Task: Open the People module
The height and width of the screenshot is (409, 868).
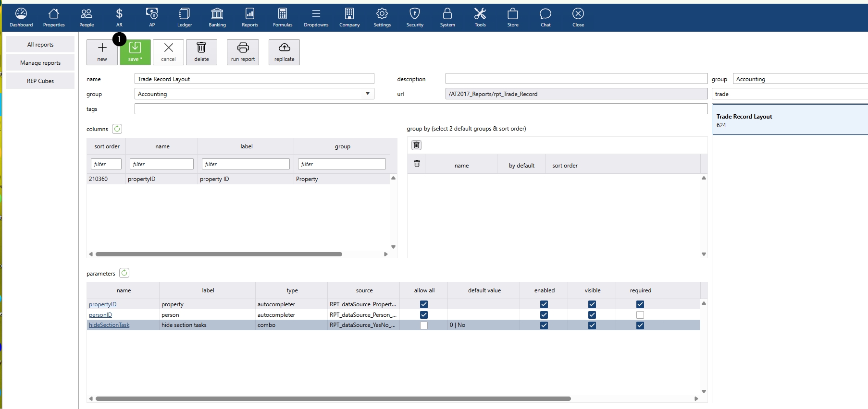Action: (x=87, y=18)
